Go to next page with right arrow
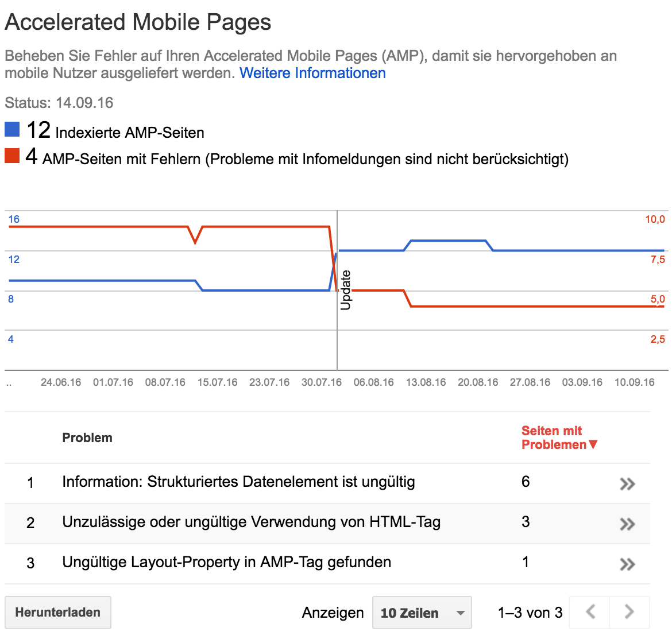 [629, 612]
